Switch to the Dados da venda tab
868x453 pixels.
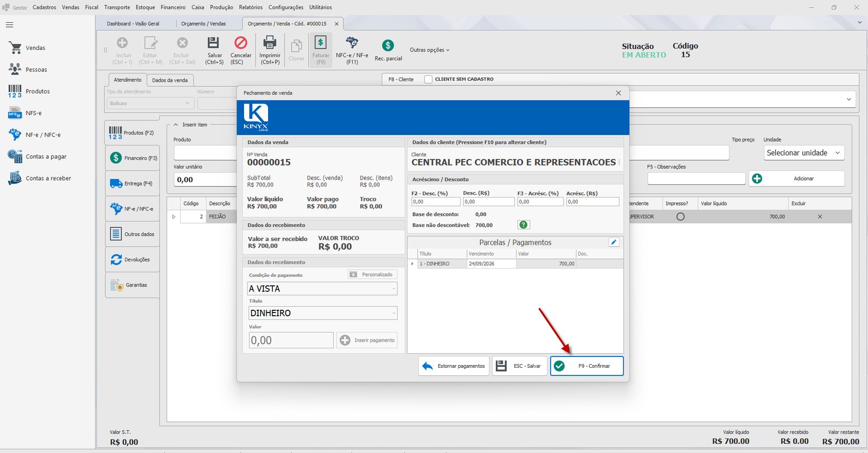point(170,80)
